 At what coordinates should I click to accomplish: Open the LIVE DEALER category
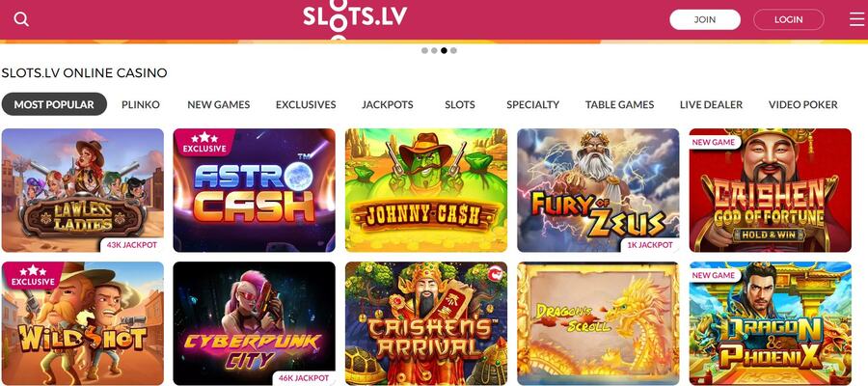(711, 104)
